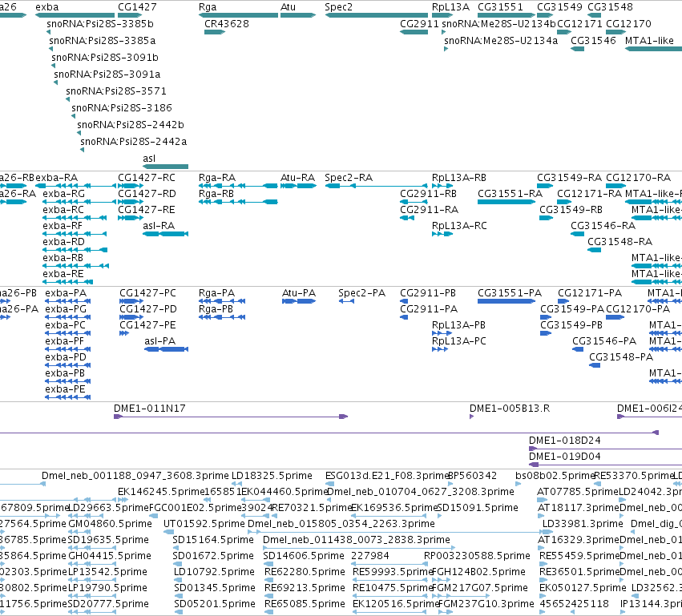682x616 pixels.
Task: Select the UT01592.5prime EST label
Action: click(x=204, y=524)
